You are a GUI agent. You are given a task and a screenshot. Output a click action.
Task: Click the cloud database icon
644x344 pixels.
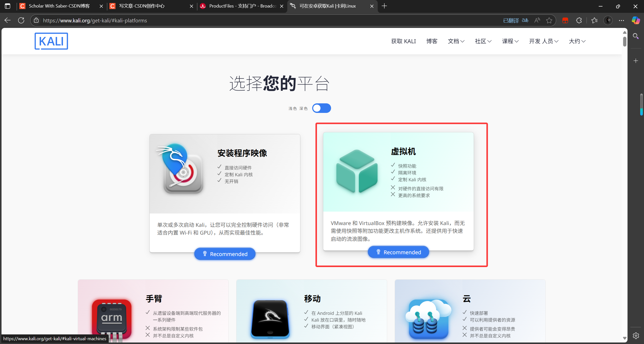point(428,319)
